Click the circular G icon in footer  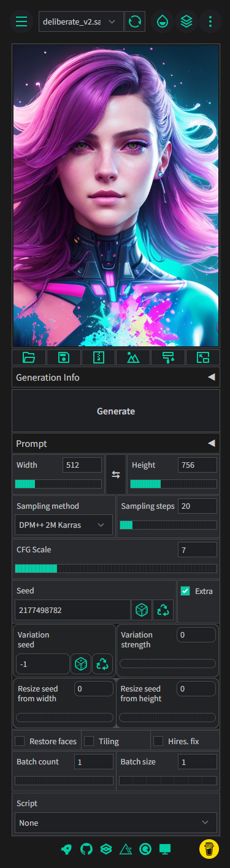coord(145,849)
